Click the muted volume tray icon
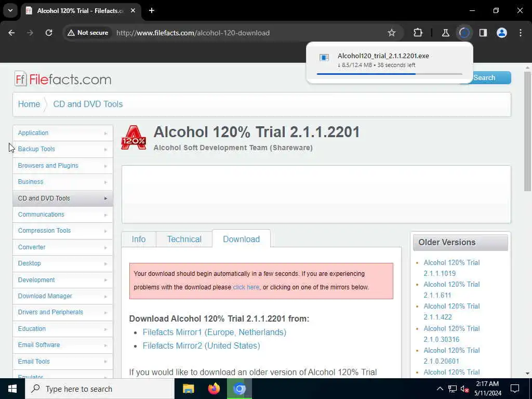532x399 pixels. pyautogui.click(x=464, y=389)
